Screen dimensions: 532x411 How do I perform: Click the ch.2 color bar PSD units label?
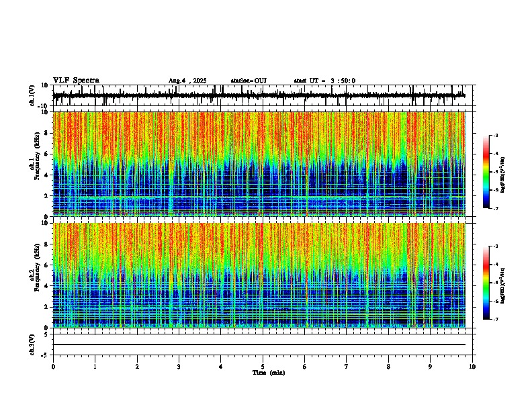click(503, 285)
